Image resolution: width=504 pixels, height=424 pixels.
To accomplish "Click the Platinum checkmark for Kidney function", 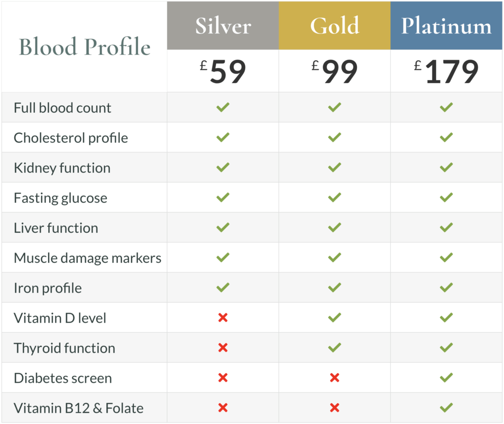I will (446, 167).
